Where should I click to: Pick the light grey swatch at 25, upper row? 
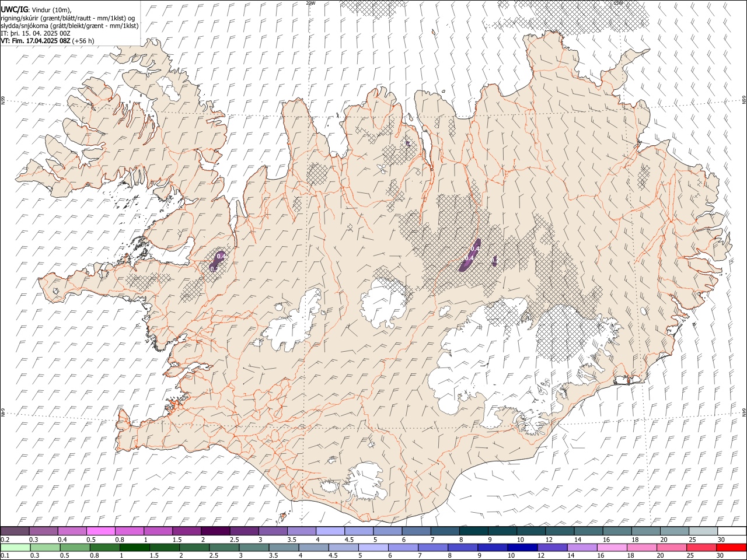click(703, 531)
